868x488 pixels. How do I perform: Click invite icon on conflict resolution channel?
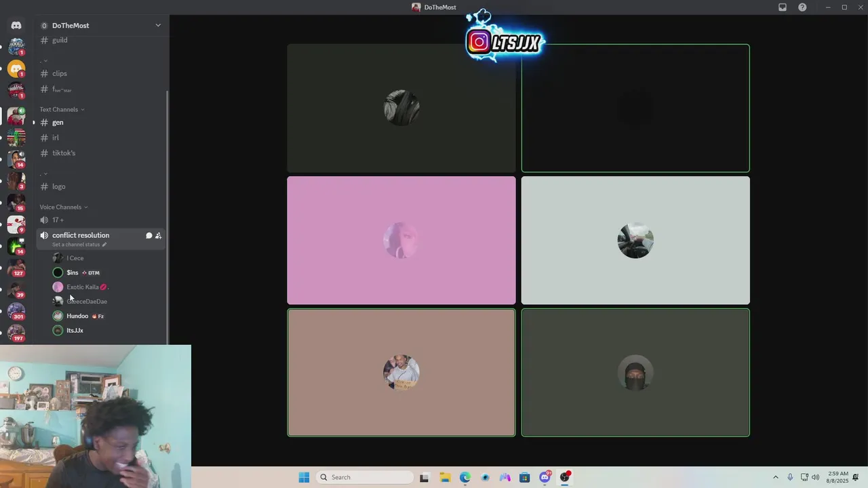click(158, 235)
